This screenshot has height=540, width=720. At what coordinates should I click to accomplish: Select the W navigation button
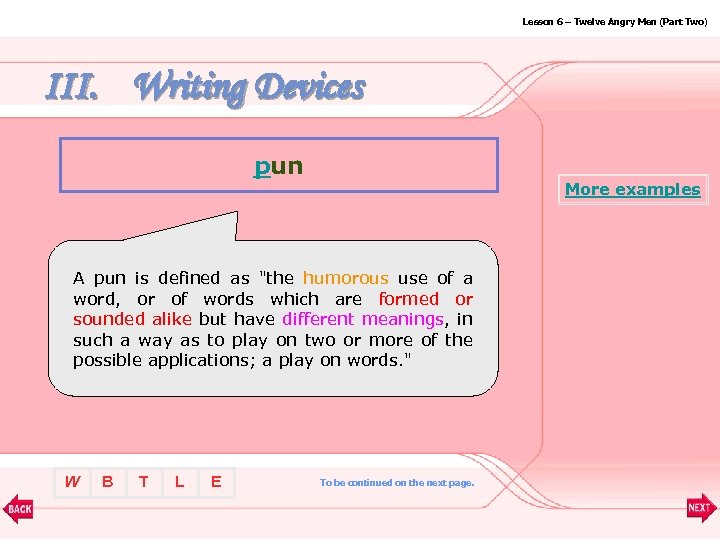tap(72, 482)
